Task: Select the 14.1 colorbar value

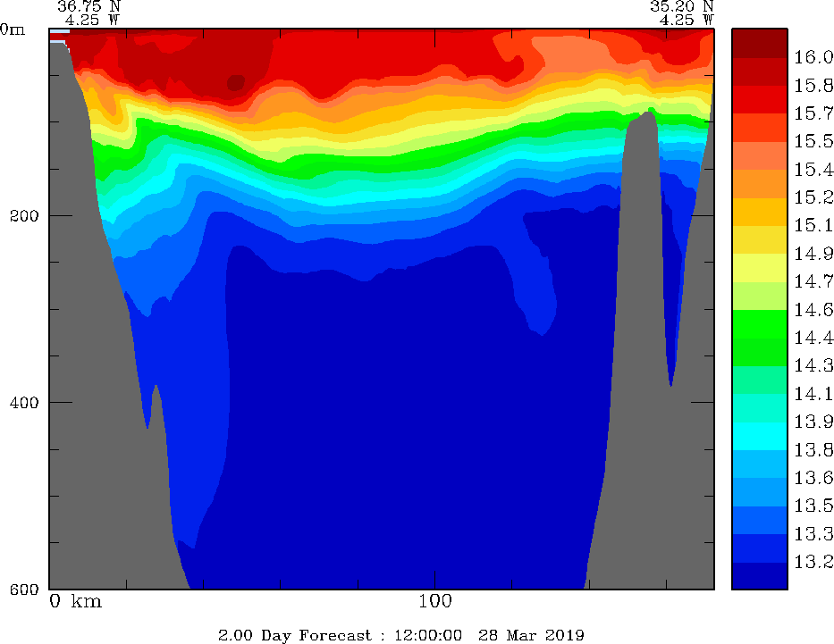Action: click(813, 394)
